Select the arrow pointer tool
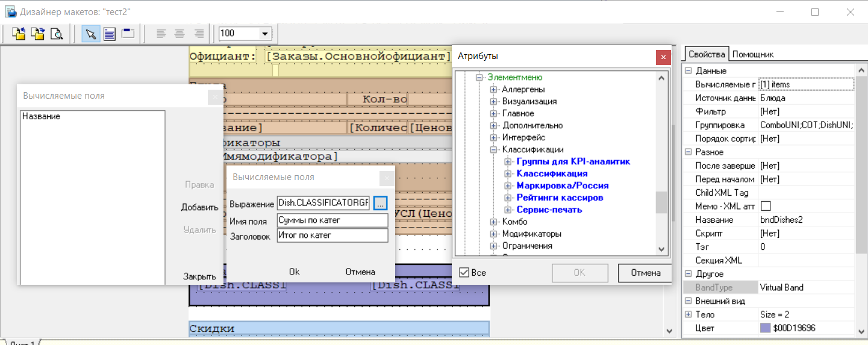Screen dimensions: 868x345 coord(91,34)
